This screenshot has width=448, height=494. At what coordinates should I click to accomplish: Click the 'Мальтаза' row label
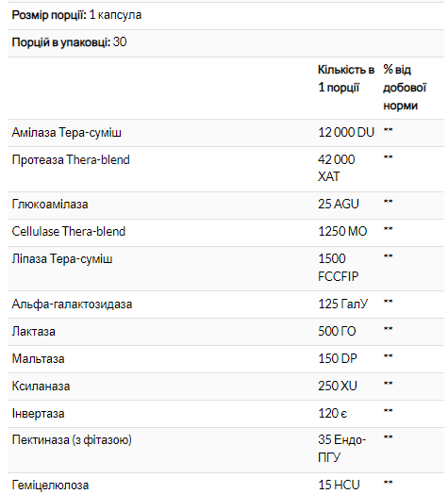point(38,359)
